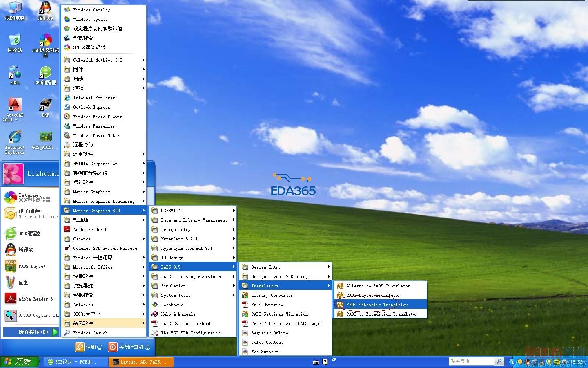Launch the AutoCAD 2014 desktop shortcut

15,110
